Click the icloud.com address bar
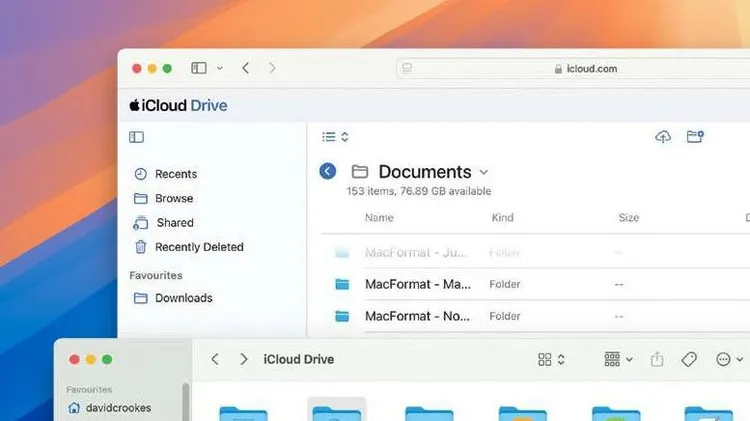750x421 pixels. point(574,69)
